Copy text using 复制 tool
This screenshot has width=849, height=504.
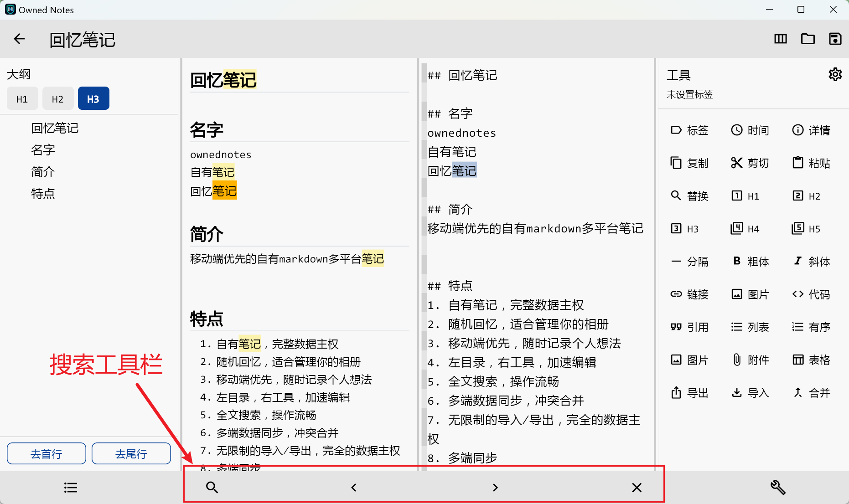pyautogui.click(x=689, y=163)
